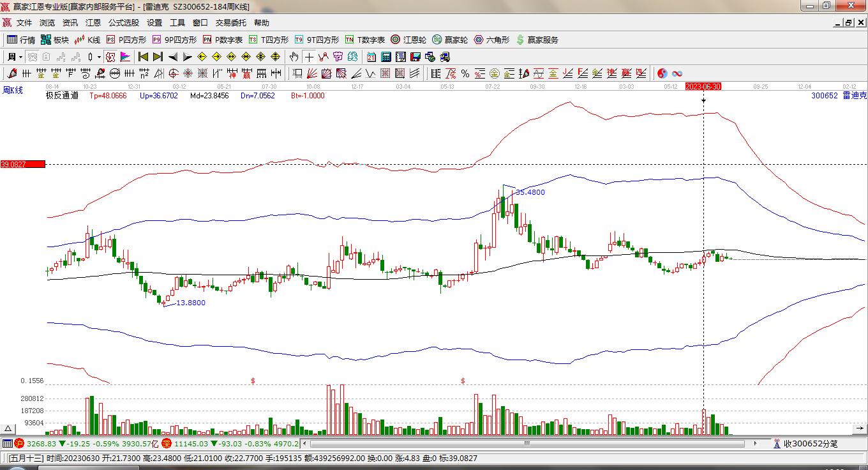The image size is (868, 470).
Task: Open the 9T四方形 tool
Action: [x=317, y=40]
